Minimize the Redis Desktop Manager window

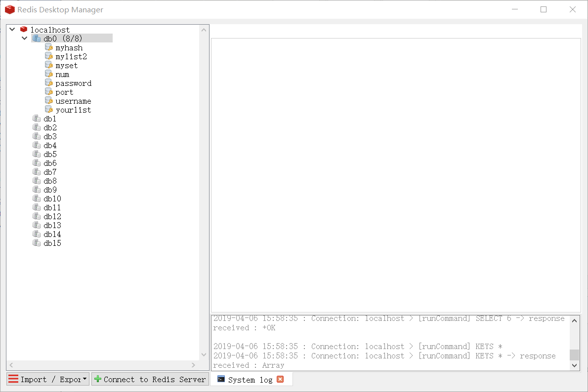click(515, 9)
